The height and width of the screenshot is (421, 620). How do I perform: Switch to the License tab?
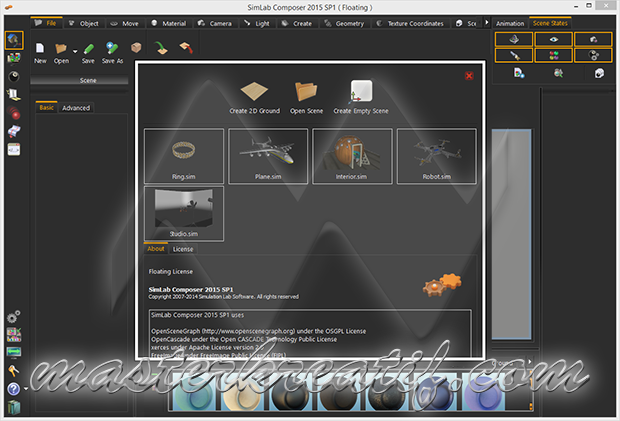(x=184, y=248)
